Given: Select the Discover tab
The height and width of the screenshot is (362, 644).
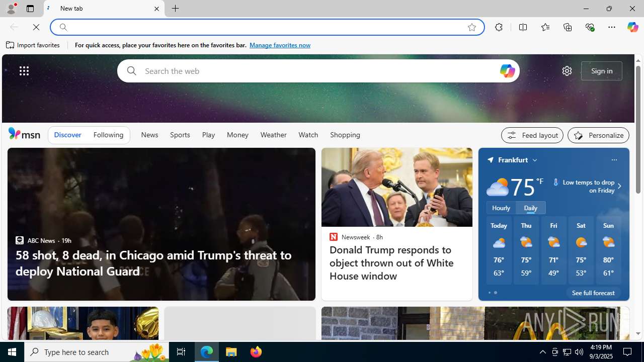Looking at the screenshot, I should [x=67, y=135].
